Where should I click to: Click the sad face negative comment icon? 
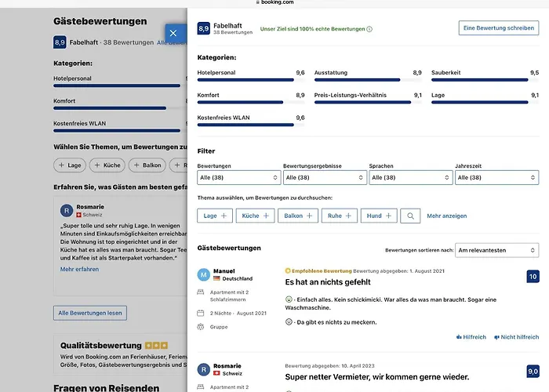click(x=289, y=321)
